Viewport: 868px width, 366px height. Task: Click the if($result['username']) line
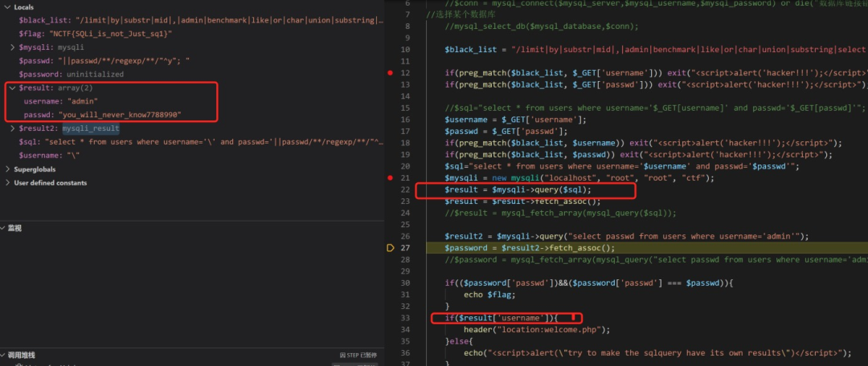click(502, 318)
